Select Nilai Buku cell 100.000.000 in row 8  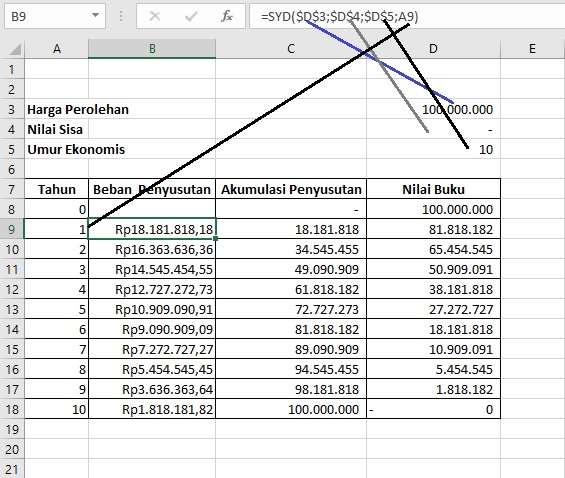coord(433,209)
